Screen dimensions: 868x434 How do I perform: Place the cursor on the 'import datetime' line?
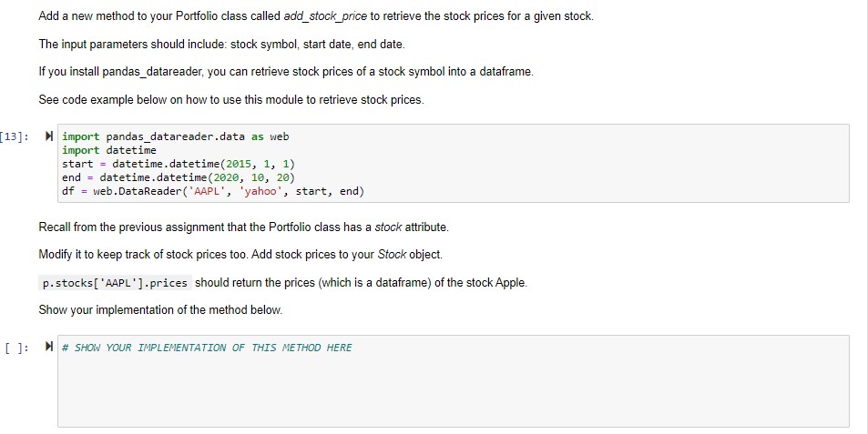(109, 150)
